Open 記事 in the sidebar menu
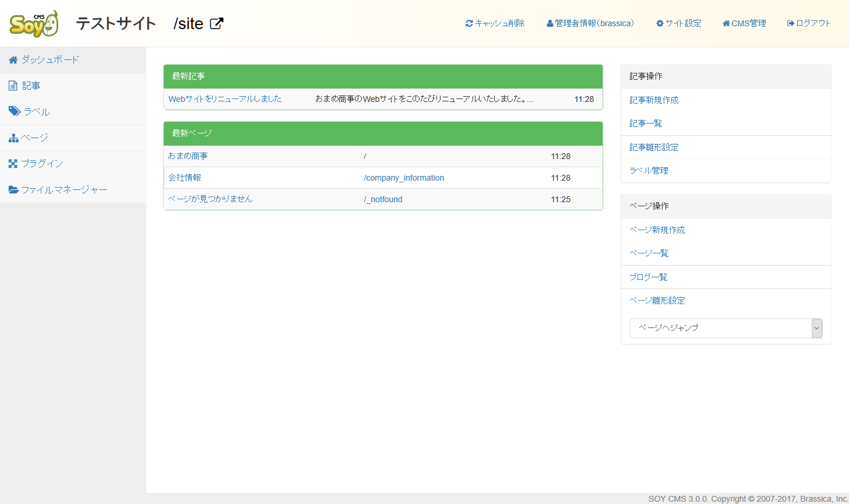 pyautogui.click(x=73, y=86)
